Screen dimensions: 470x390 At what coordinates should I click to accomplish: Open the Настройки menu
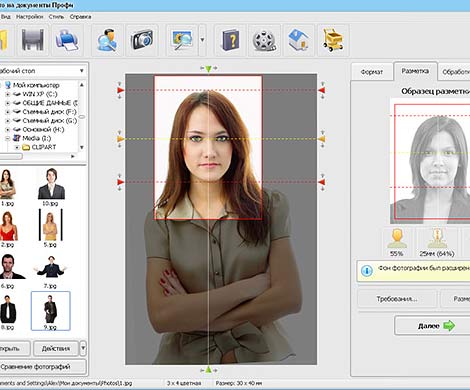[29, 17]
